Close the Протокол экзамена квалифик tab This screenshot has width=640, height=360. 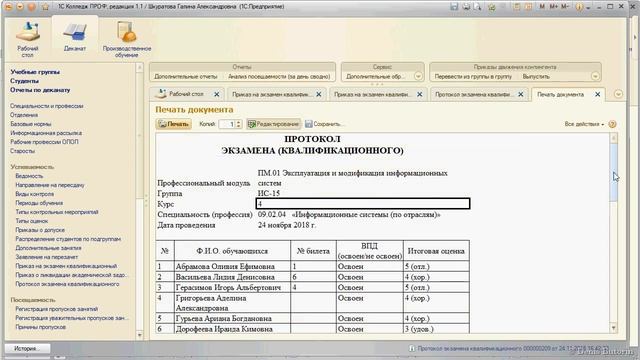521,94
